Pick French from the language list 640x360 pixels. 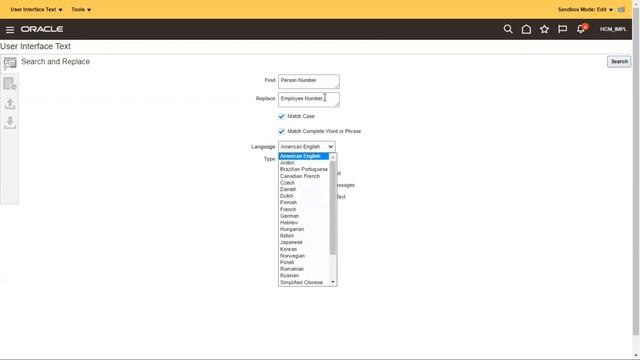coord(304,209)
